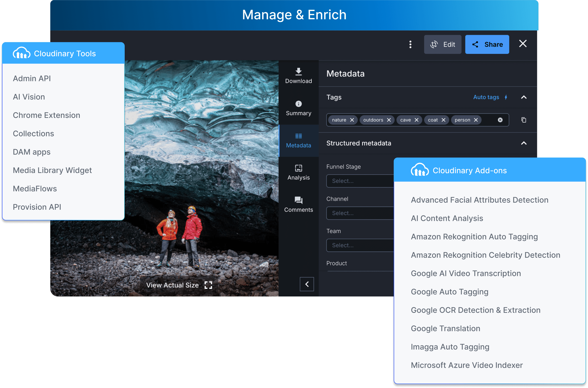This screenshot has width=588, height=388.
Task: Select Advanced Facial Attributes Detection add-on
Action: (x=479, y=200)
